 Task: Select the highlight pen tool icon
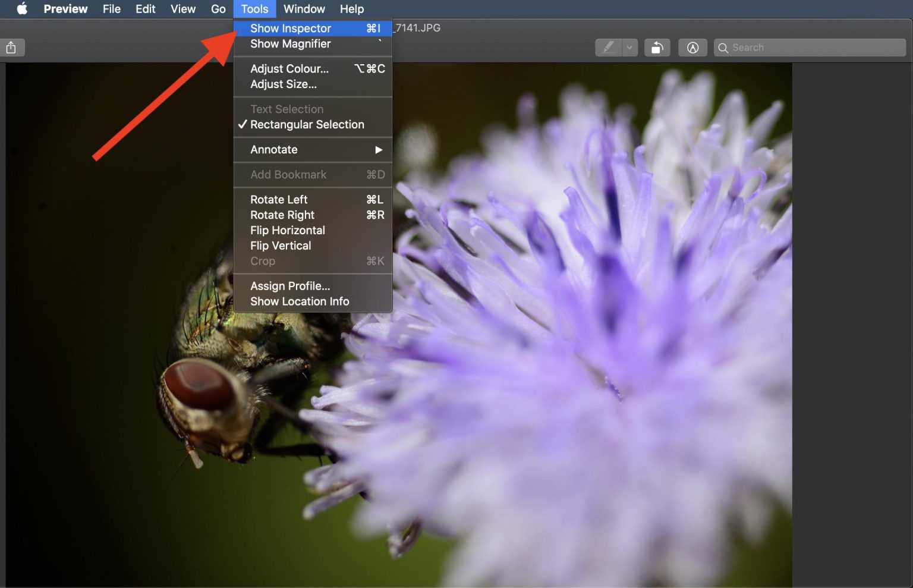607,47
